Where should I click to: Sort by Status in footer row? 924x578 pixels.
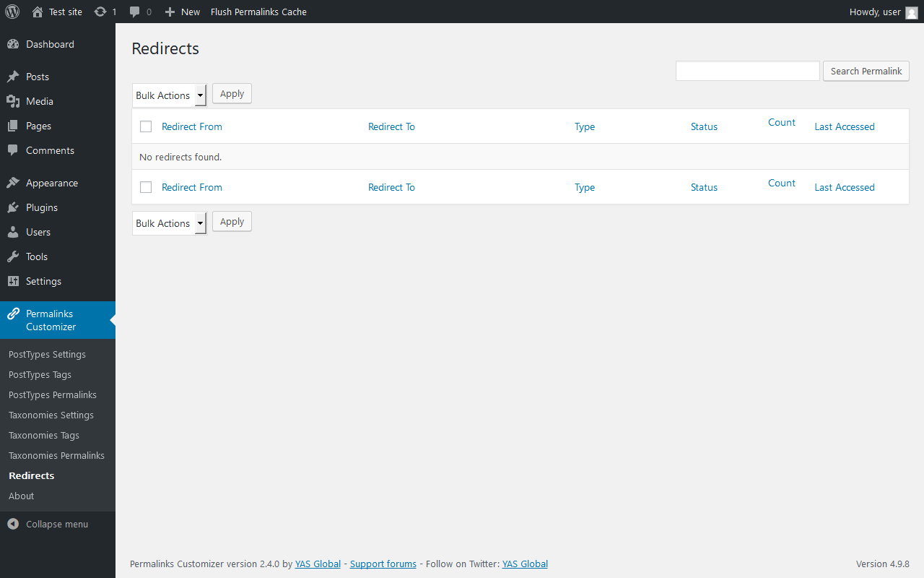click(704, 187)
